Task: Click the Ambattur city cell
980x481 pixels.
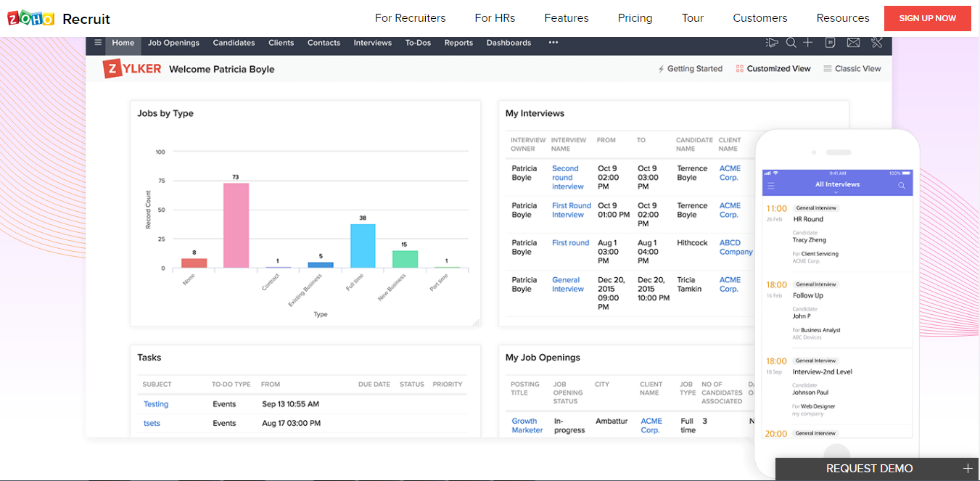Action: pyautogui.click(x=612, y=422)
